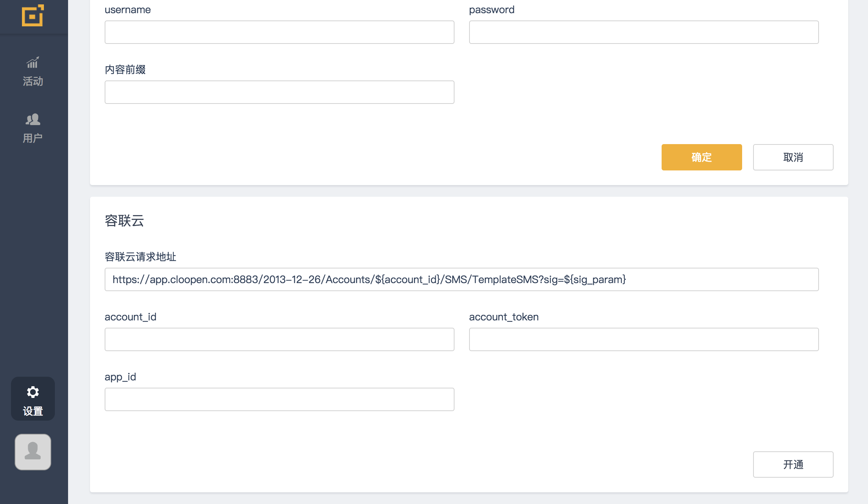Open the 活动 activity chart icon

pos(33,63)
